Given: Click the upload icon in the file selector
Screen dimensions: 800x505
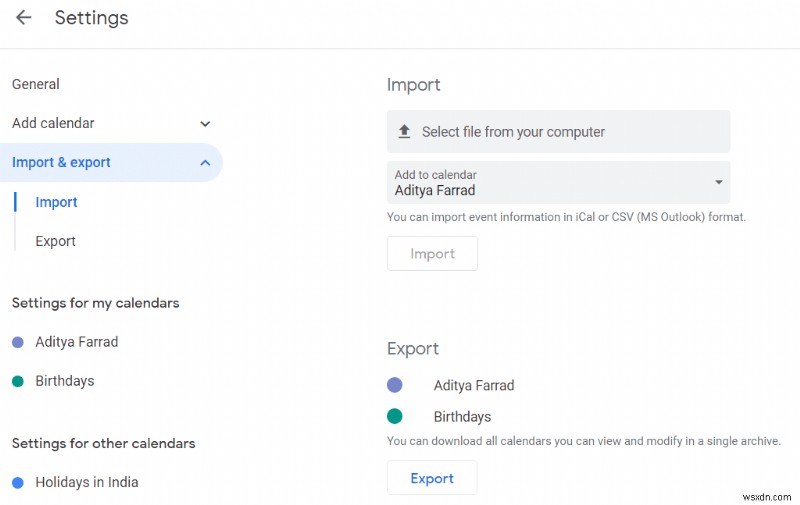Looking at the screenshot, I should (404, 132).
